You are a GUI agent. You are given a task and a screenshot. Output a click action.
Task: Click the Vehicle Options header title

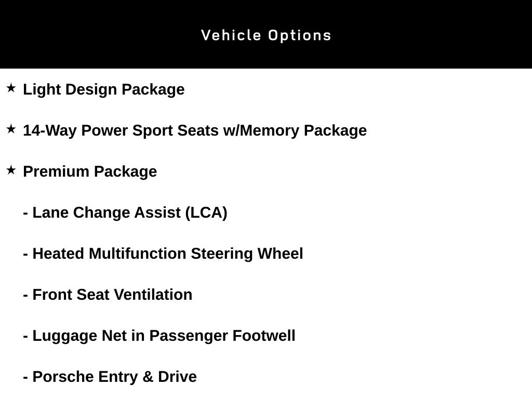click(x=266, y=35)
